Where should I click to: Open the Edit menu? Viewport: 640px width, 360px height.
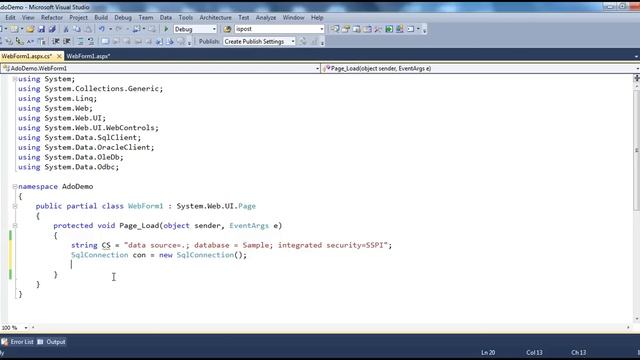(10, 18)
